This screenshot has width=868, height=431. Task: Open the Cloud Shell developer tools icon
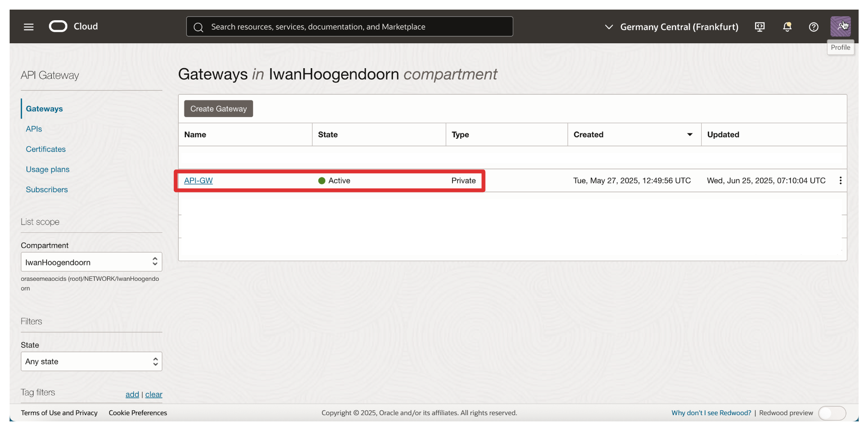coord(759,27)
